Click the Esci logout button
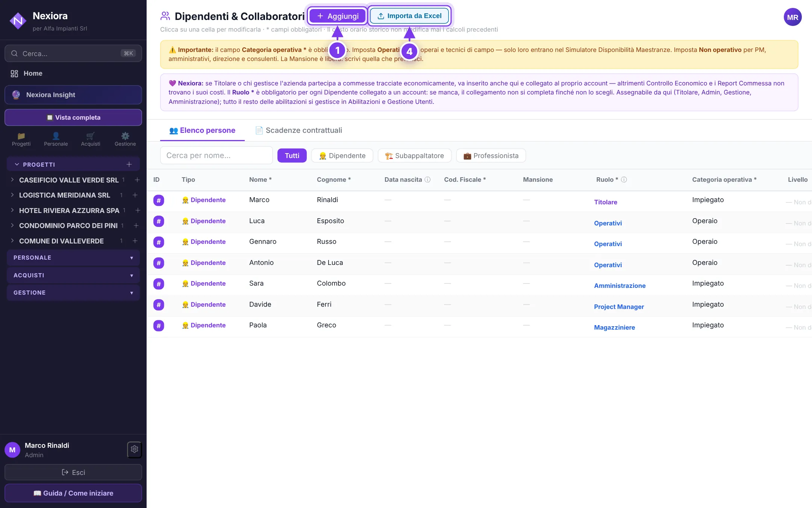 coord(73,472)
